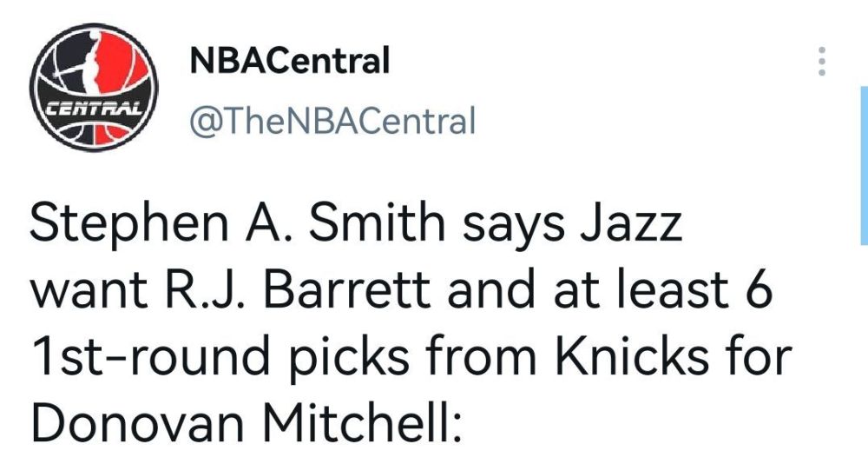The height and width of the screenshot is (464, 868).
Task: Open the three-dot more options menu
Action: click(x=822, y=61)
